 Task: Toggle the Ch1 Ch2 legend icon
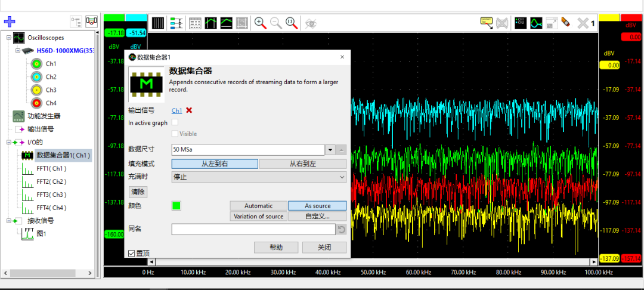[521, 23]
